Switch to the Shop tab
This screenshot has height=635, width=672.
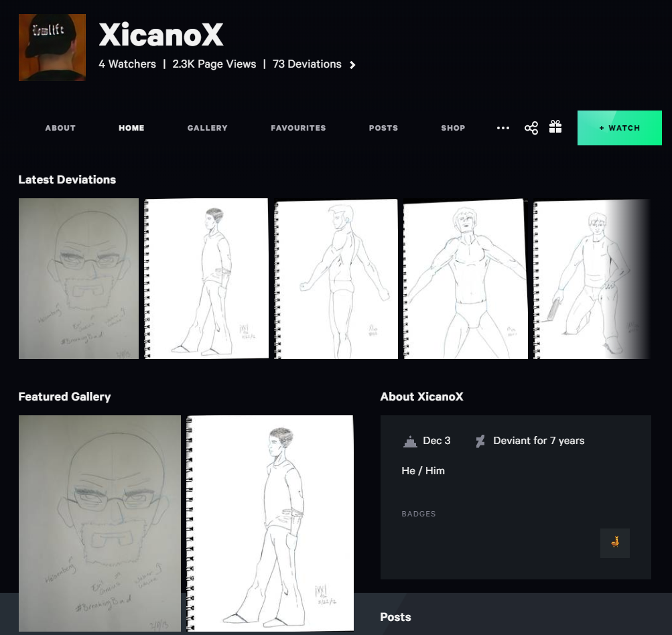tap(453, 128)
